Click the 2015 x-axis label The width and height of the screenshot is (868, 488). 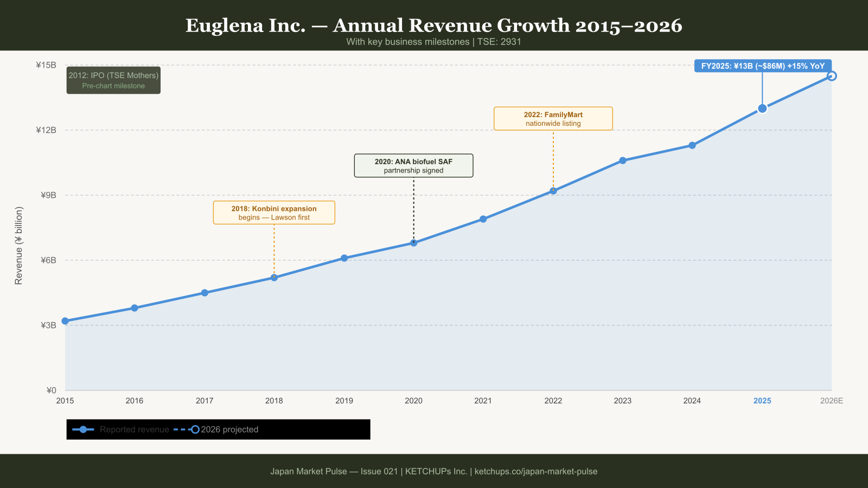[65, 401]
